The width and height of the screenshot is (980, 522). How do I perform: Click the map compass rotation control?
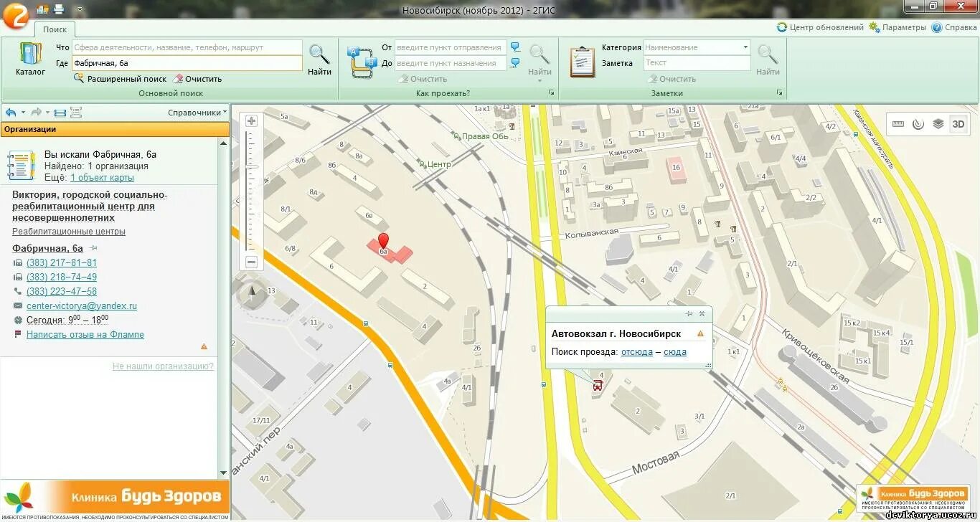click(x=252, y=291)
